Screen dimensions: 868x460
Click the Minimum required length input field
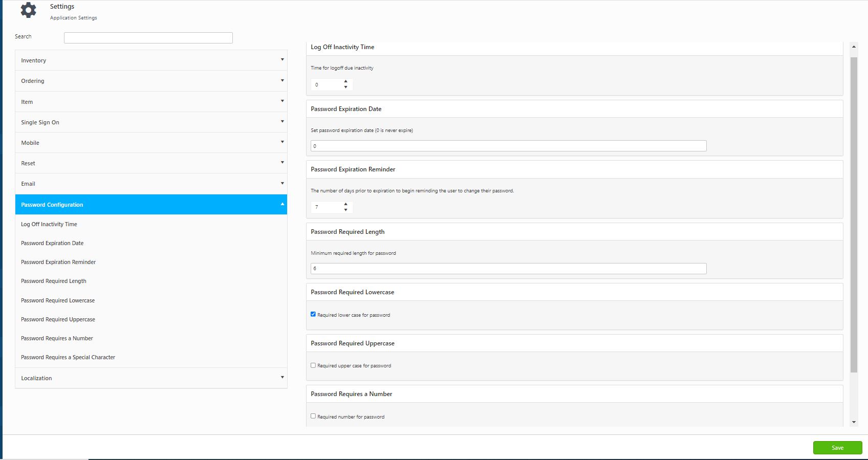tap(508, 269)
